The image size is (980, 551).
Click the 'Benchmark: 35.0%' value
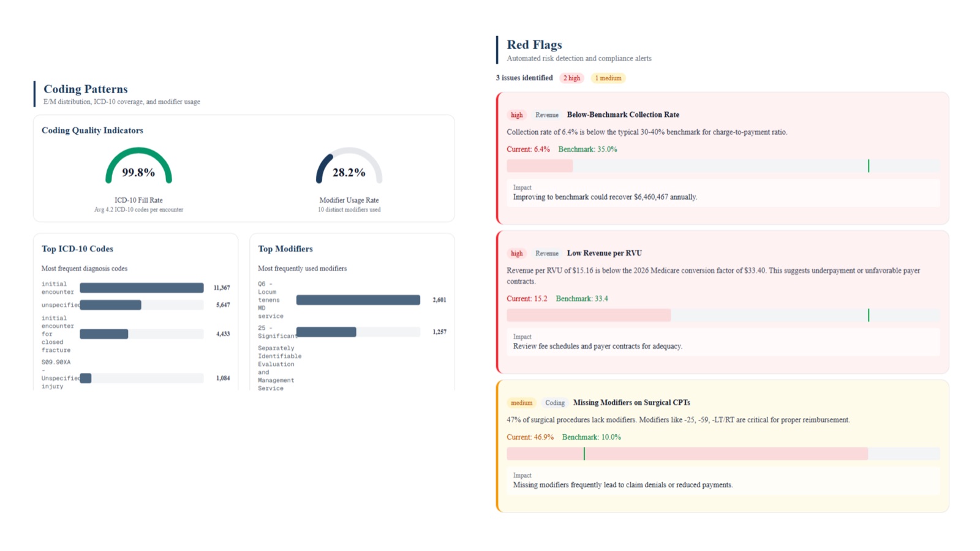587,149
